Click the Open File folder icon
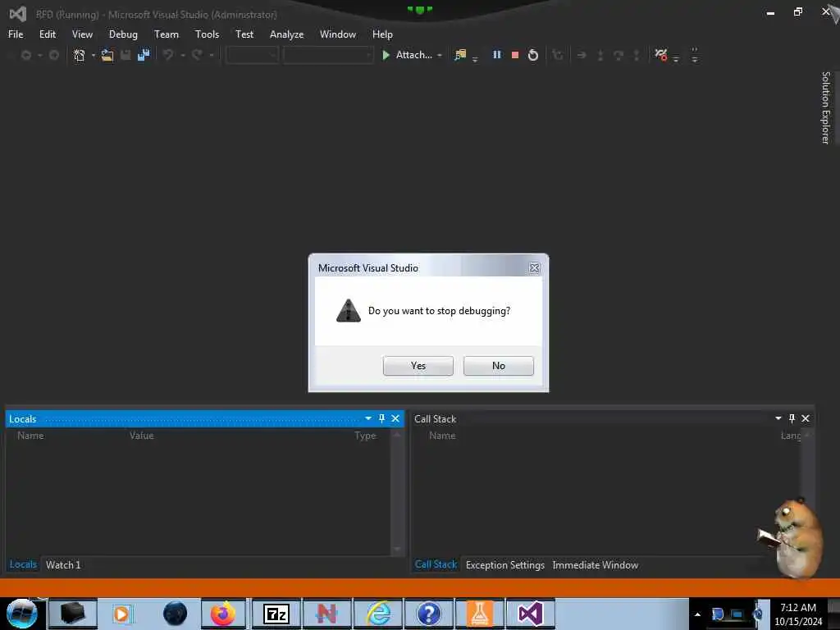The width and height of the screenshot is (840, 630). [107, 55]
